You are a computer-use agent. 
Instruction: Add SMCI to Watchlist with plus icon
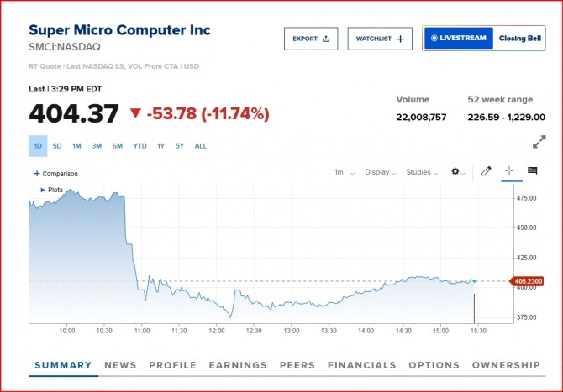click(x=380, y=39)
